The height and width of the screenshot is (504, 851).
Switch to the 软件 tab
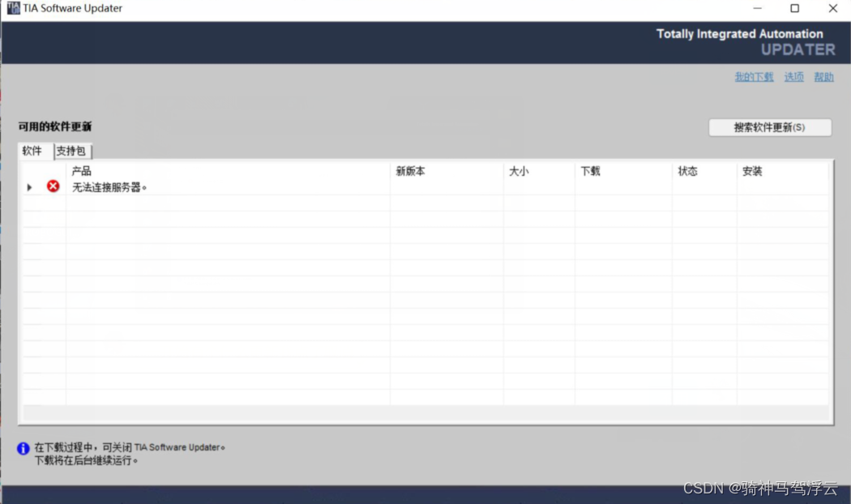[x=36, y=151]
